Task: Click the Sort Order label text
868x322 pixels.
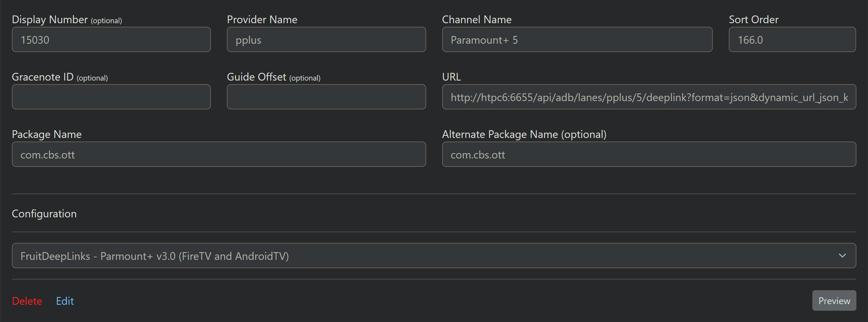Action: (x=754, y=20)
